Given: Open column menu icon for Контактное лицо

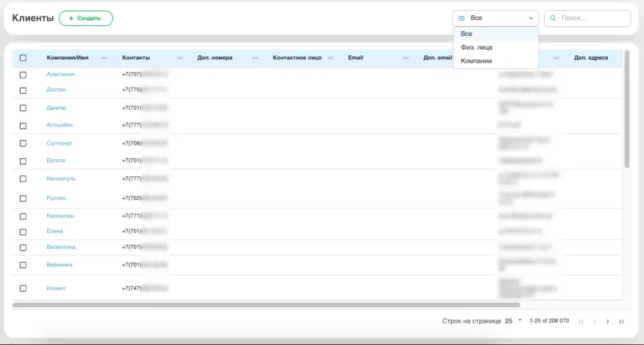Looking at the screenshot, I should click(x=331, y=58).
